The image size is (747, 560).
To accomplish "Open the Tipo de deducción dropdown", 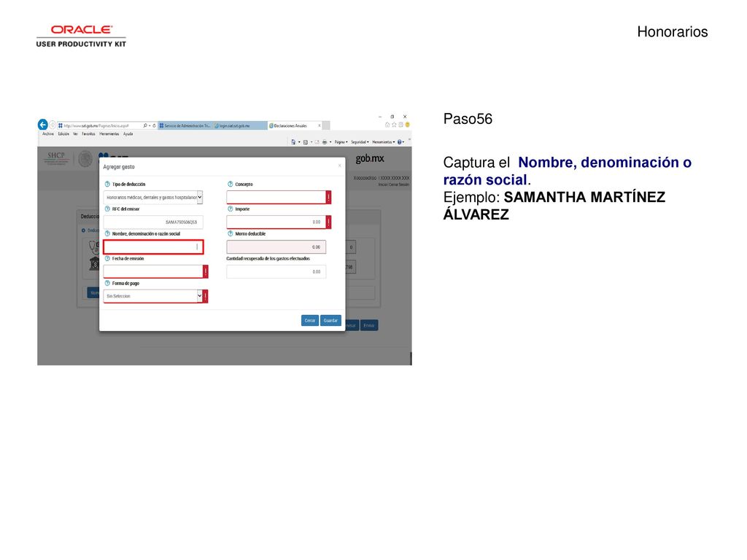I will (x=153, y=197).
